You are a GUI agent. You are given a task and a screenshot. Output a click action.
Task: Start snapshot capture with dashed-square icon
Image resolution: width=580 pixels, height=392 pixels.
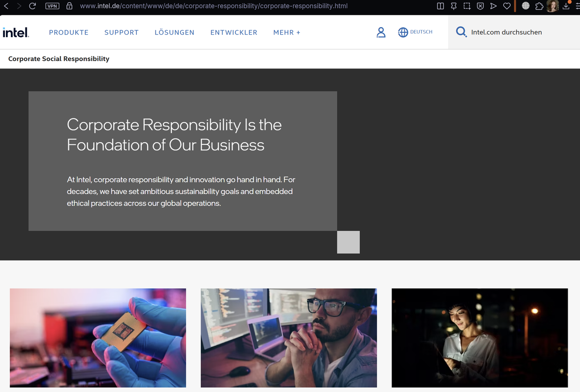pyautogui.click(x=467, y=6)
